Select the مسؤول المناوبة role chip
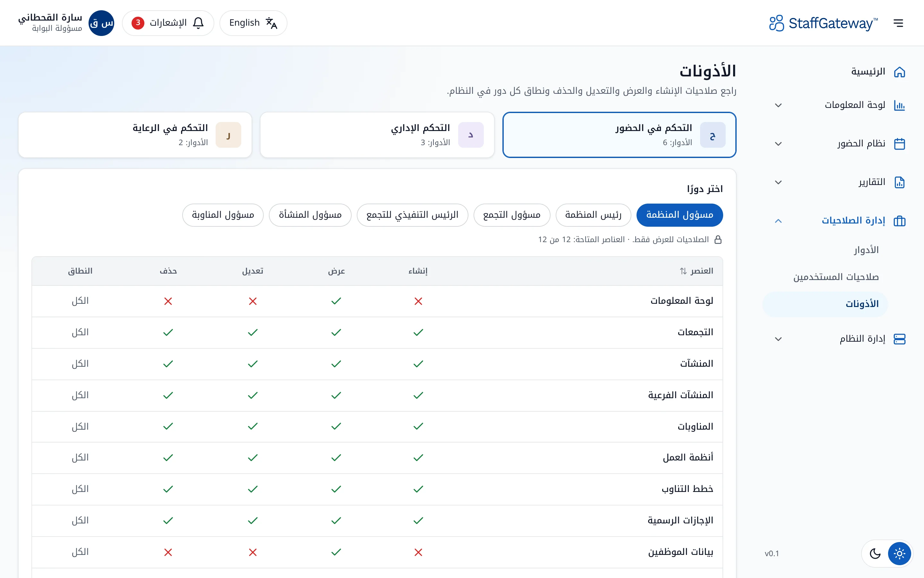This screenshot has width=924, height=578. pos(223,215)
